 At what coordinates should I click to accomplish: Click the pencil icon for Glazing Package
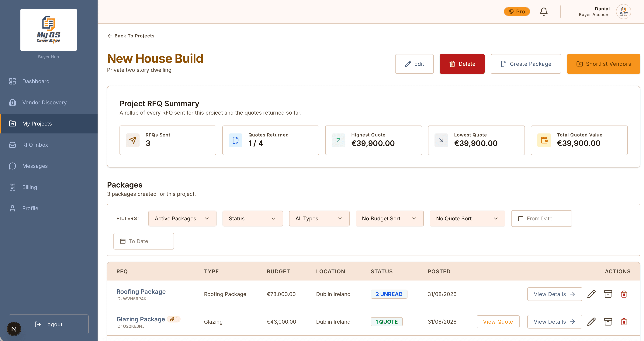[591, 322]
